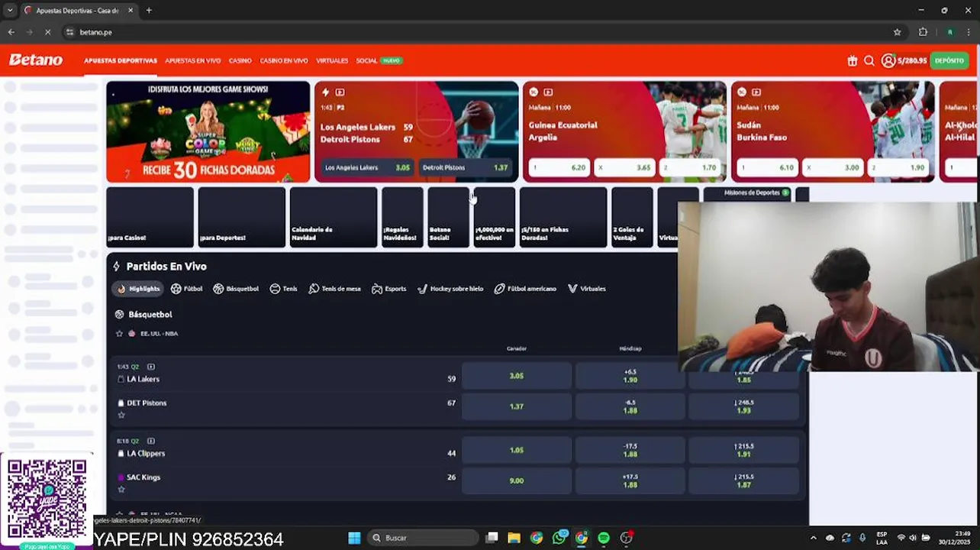Bet Burkina Faso win at 1.90

click(898, 167)
